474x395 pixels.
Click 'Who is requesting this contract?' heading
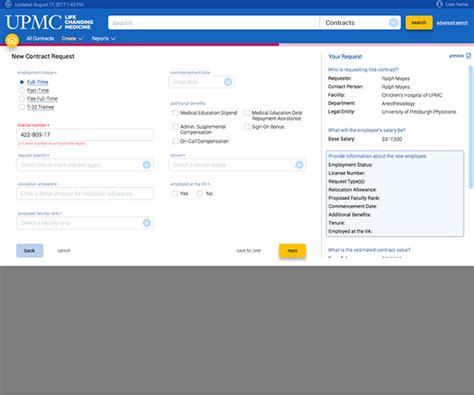point(363,70)
